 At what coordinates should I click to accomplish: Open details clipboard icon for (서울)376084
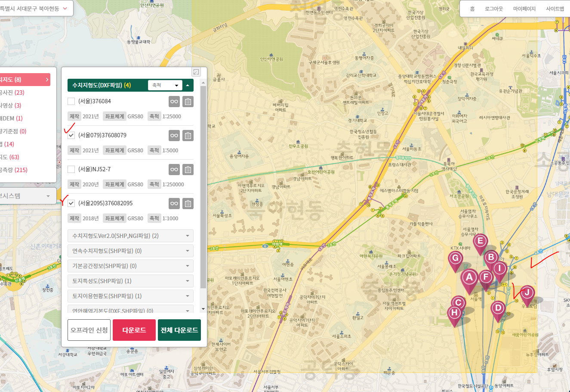(188, 102)
